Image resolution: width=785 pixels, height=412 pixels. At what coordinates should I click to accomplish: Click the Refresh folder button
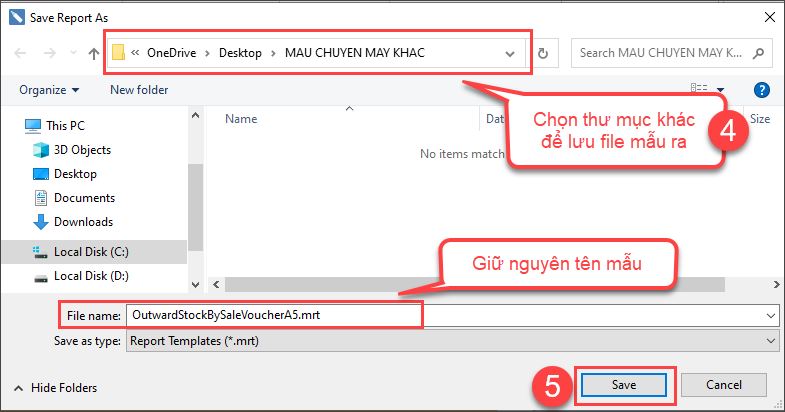pyautogui.click(x=543, y=53)
